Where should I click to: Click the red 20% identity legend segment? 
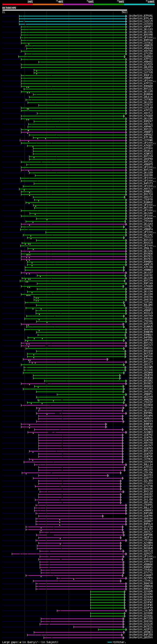point(17,4)
